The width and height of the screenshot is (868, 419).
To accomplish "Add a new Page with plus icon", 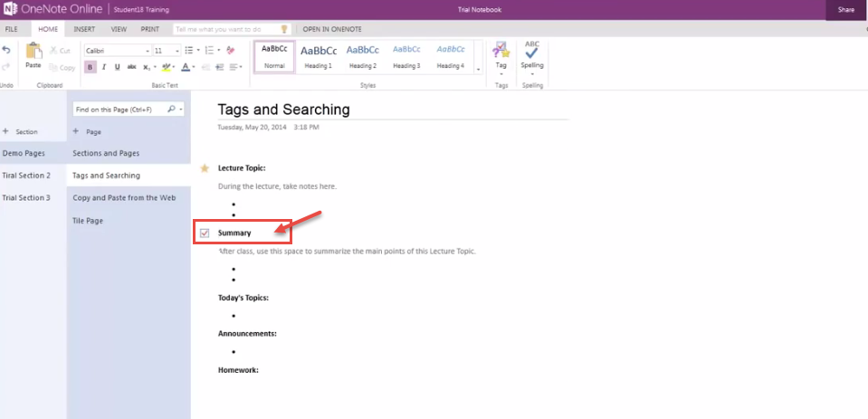I will pos(76,132).
